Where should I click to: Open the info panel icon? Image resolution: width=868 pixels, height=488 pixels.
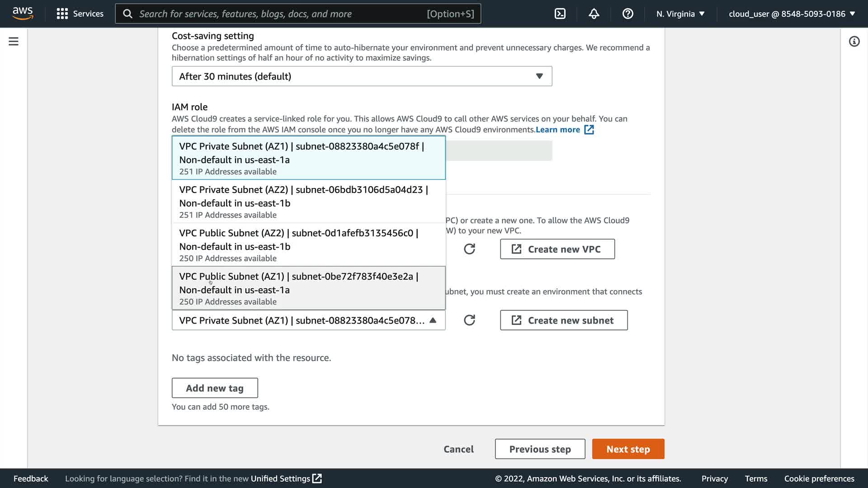[854, 42]
